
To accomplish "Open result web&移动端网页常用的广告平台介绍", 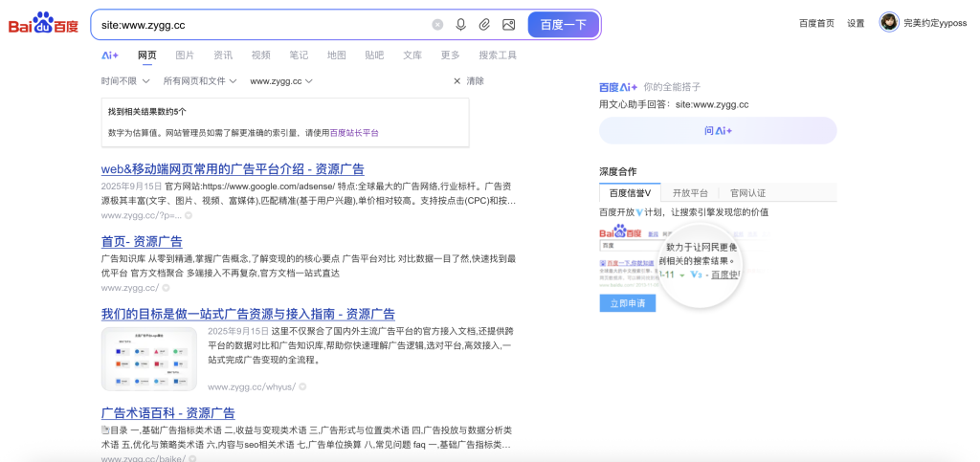I will tap(233, 169).
